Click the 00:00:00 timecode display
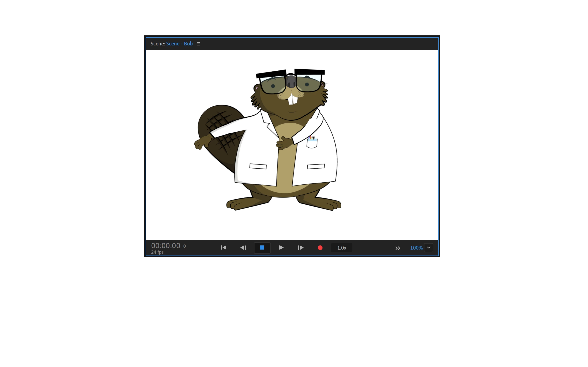 (166, 246)
